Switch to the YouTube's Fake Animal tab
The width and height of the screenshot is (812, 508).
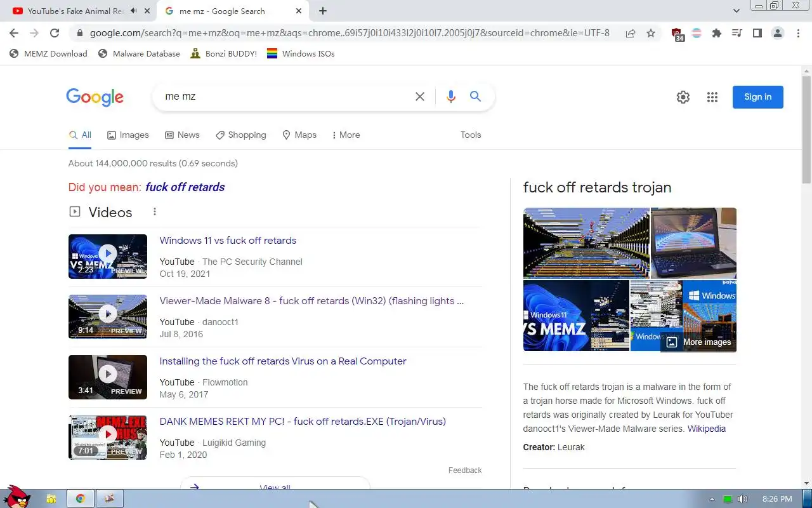point(76,11)
